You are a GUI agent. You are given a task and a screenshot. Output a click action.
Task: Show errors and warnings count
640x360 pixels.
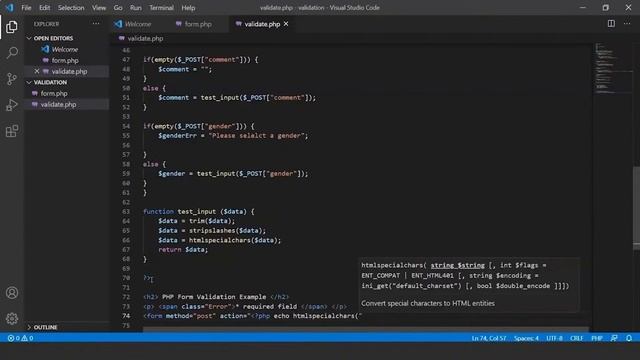(x=20, y=338)
